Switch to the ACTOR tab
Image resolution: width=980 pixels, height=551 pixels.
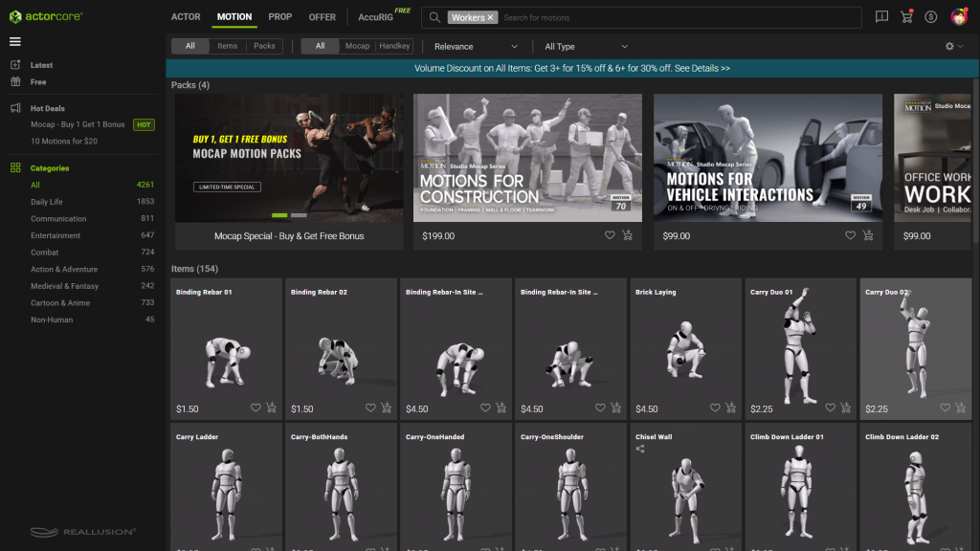click(x=186, y=17)
